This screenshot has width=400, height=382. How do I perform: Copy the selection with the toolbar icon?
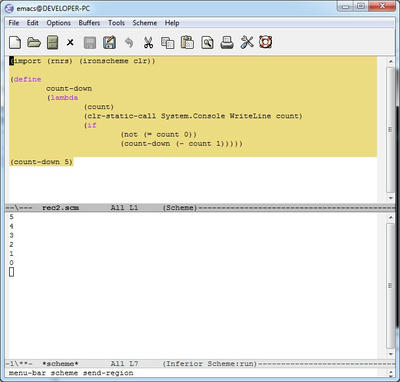[168, 43]
